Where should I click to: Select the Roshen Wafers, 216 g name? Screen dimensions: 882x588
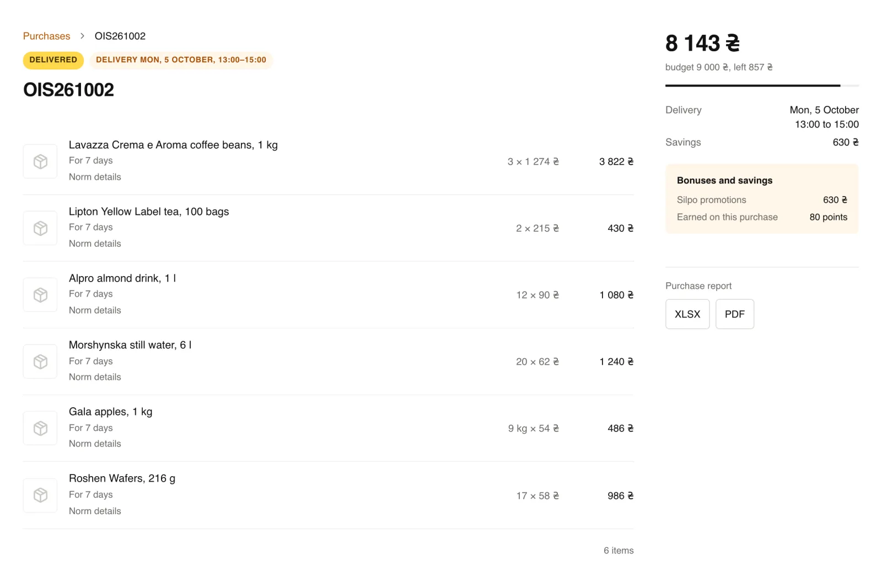(x=122, y=478)
